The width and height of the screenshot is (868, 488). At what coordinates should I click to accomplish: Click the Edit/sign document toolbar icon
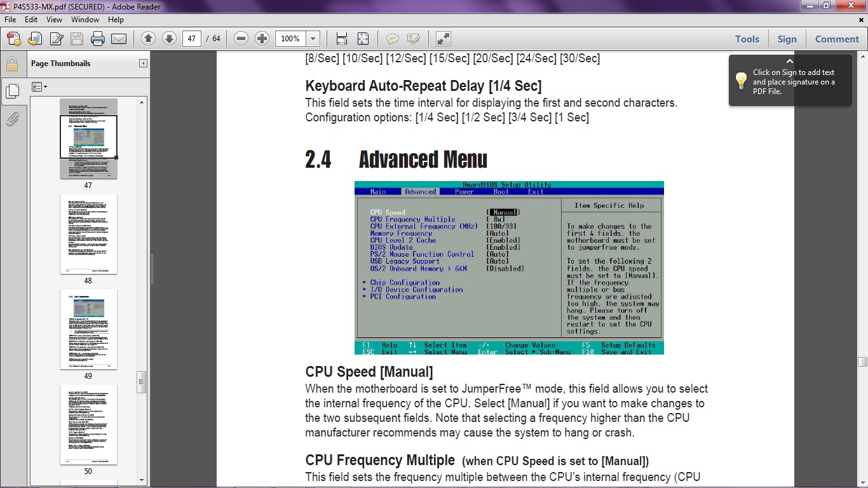pos(56,39)
